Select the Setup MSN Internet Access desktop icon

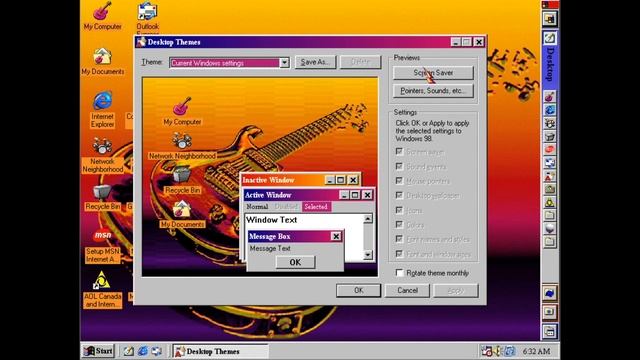tap(102, 236)
